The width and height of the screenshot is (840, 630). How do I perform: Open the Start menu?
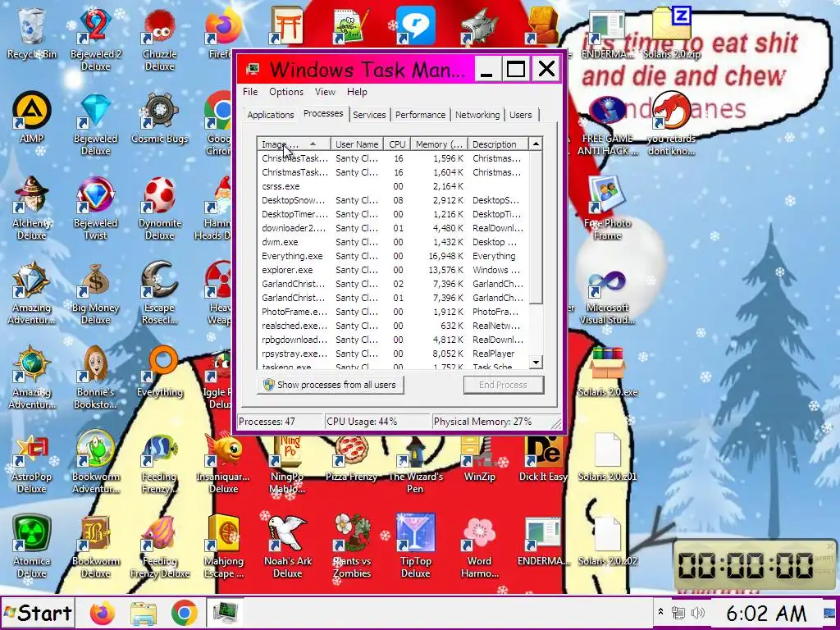(38, 613)
